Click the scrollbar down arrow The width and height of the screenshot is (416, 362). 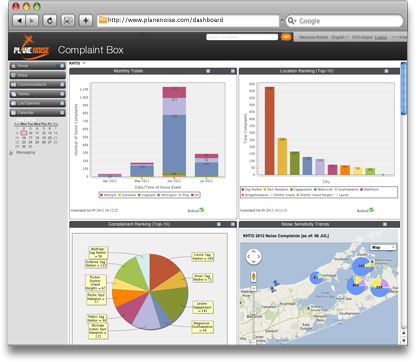click(404, 341)
